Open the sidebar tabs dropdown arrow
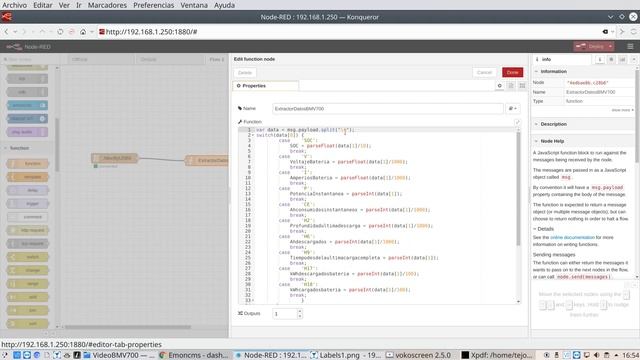The width and height of the screenshot is (640, 360). [x=634, y=60]
